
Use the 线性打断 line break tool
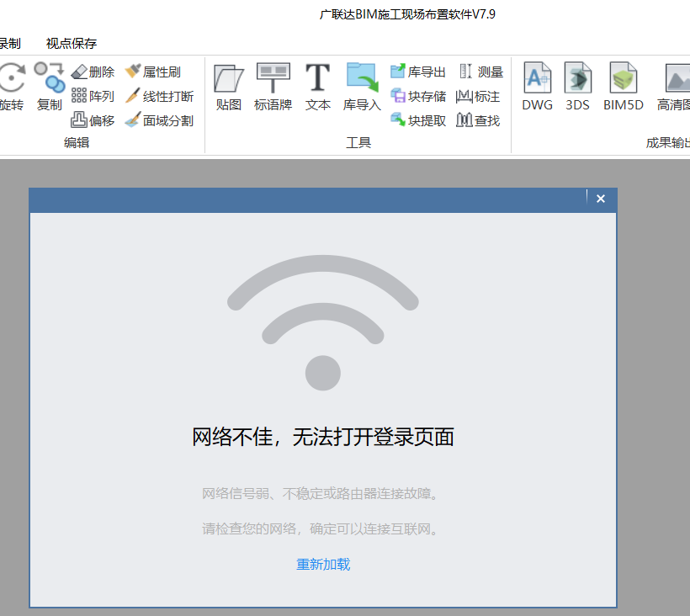click(x=159, y=96)
